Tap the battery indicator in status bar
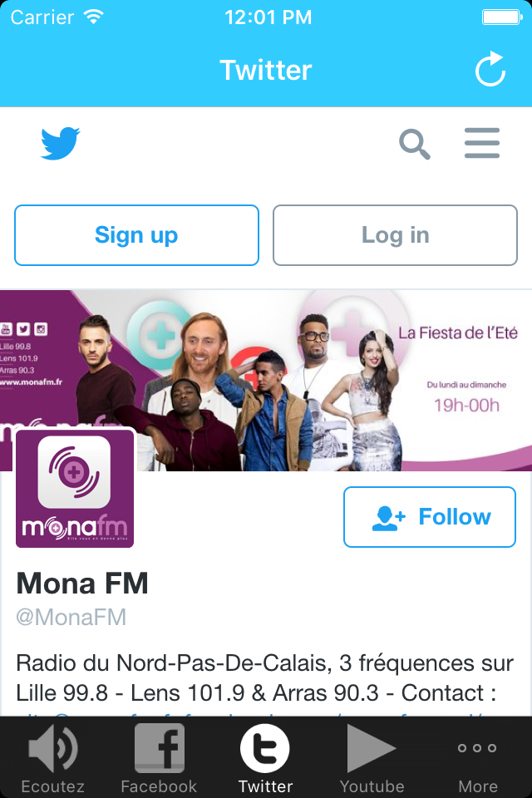The height and width of the screenshot is (798, 532). pyautogui.click(x=502, y=17)
